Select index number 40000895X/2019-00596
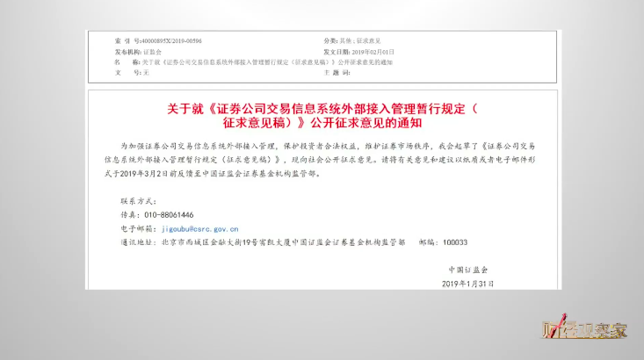644x360 pixels. 171,41
